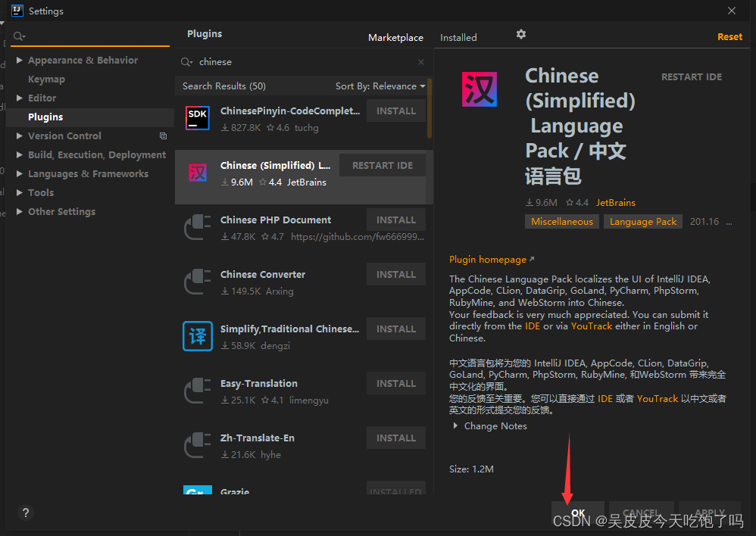This screenshot has width=756, height=536.
Task: Click the plugins settings gear icon
Action: [x=520, y=34]
